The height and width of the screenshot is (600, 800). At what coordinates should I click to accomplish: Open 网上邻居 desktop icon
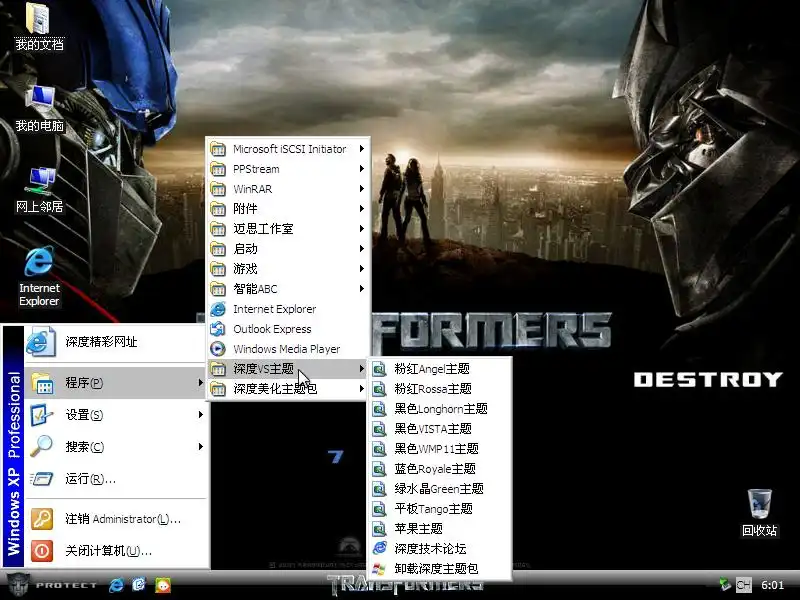pyautogui.click(x=39, y=189)
